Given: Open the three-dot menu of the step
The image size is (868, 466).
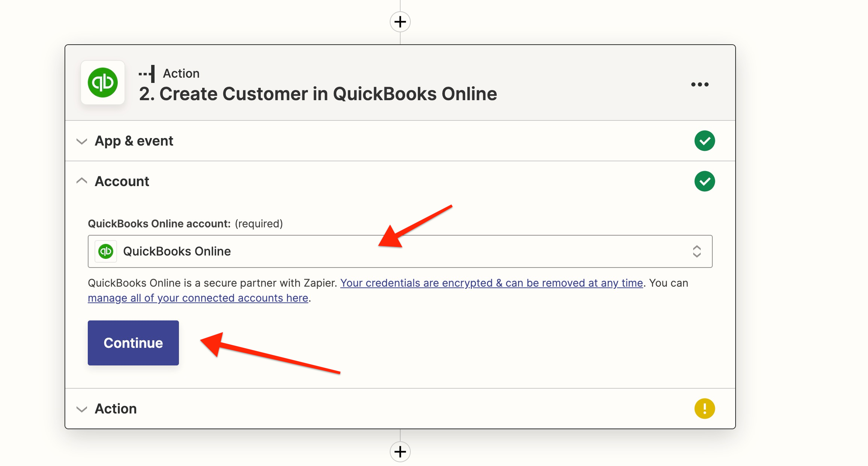Looking at the screenshot, I should click(700, 84).
